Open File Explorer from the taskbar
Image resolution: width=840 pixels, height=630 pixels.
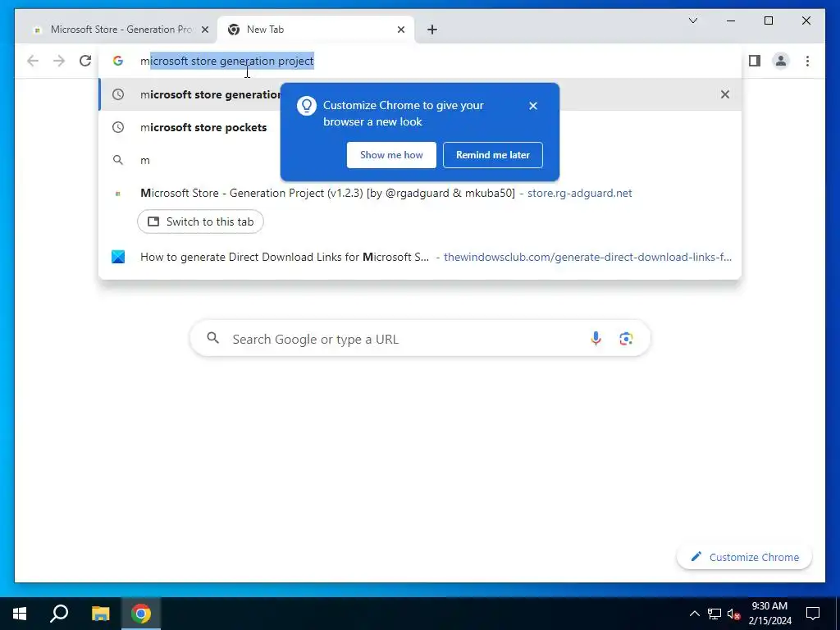pyautogui.click(x=100, y=614)
